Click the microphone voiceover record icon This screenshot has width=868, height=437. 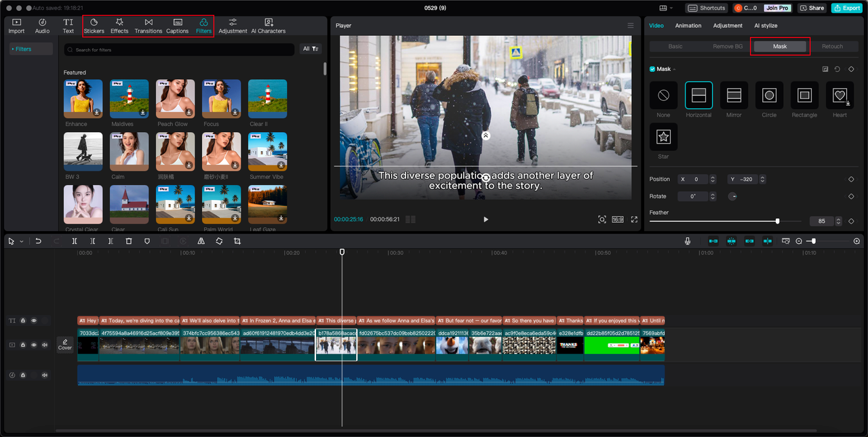[688, 241]
